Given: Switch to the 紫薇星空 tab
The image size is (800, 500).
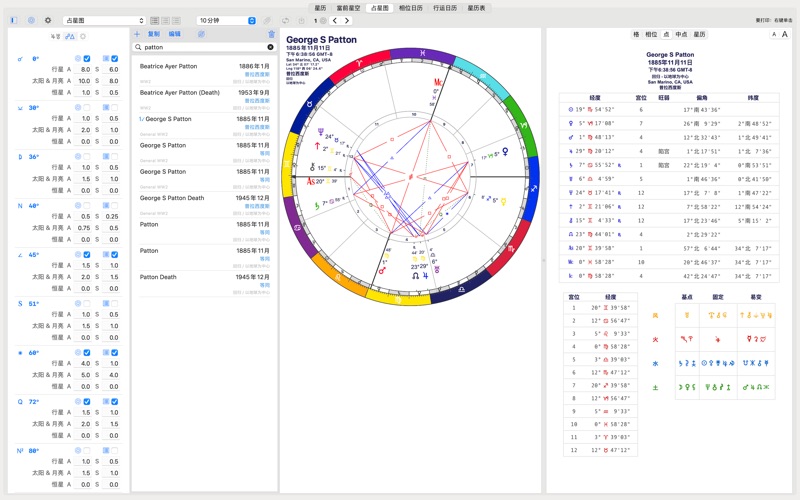Looking at the screenshot, I should 349,7.
